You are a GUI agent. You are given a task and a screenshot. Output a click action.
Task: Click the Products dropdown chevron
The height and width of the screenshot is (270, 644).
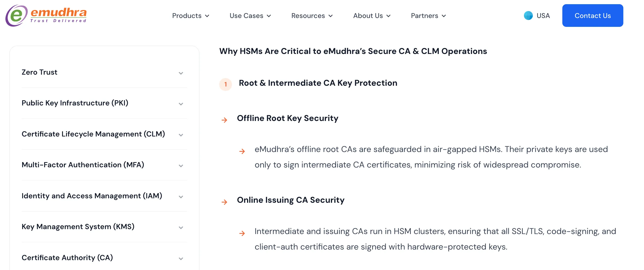point(207,16)
